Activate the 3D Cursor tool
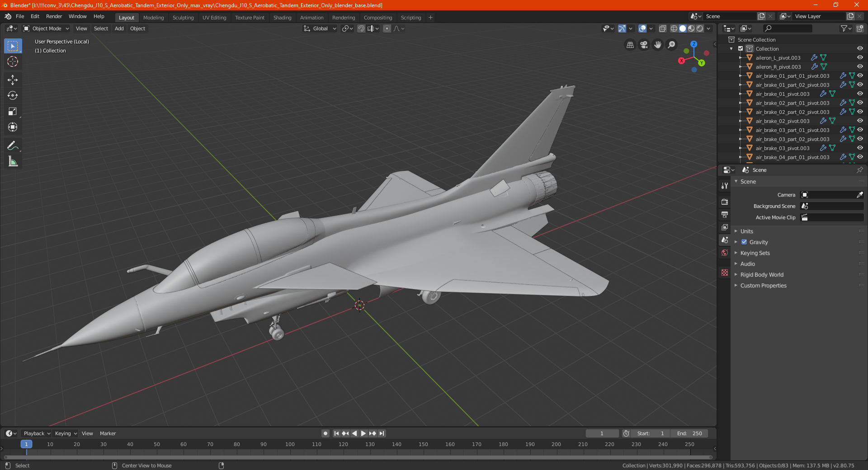The width and height of the screenshot is (868, 470). coord(13,62)
